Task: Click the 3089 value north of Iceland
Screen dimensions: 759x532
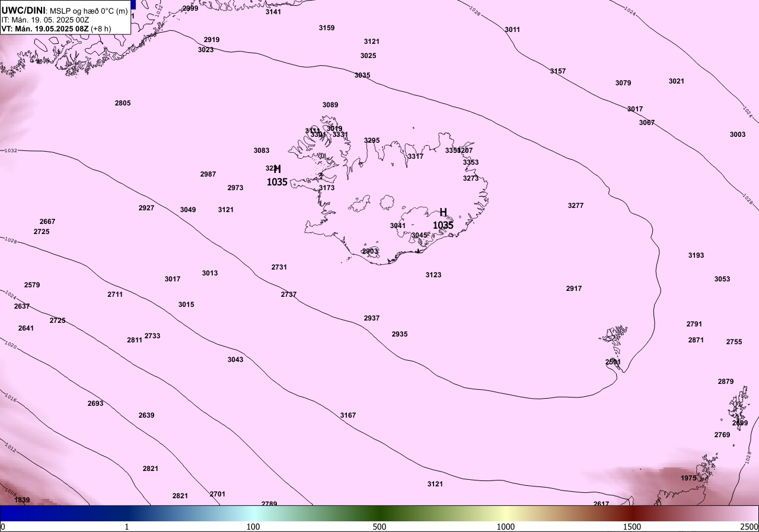Action: click(330, 105)
